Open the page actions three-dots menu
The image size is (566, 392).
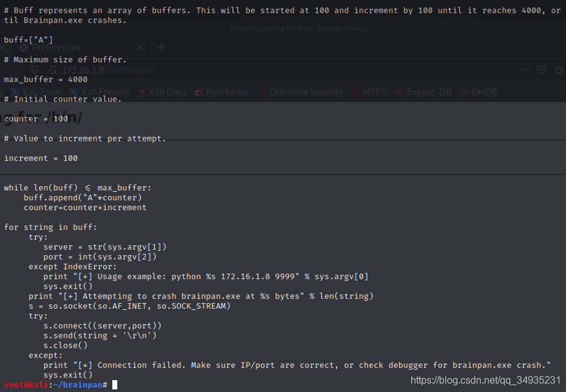[x=525, y=70]
